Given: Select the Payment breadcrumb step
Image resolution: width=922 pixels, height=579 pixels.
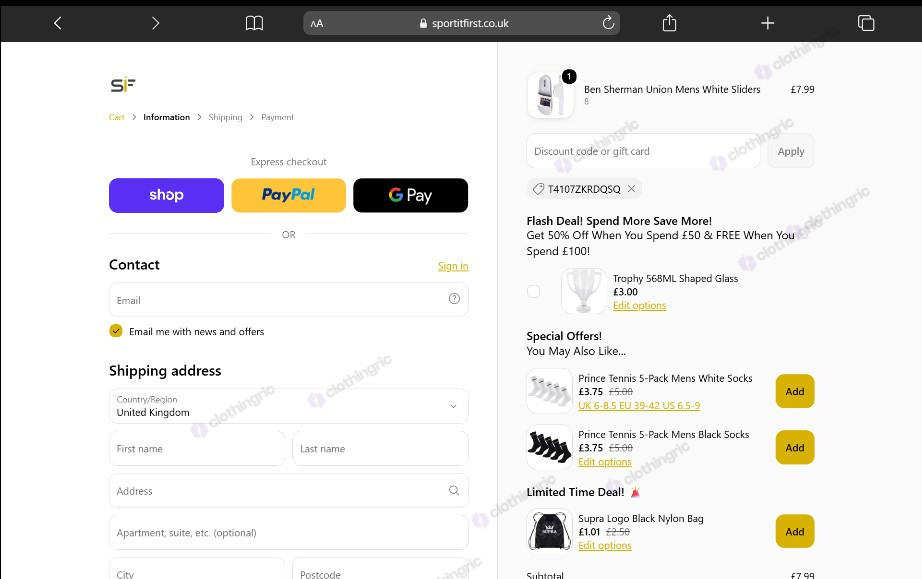Looking at the screenshot, I should tap(278, 117).
